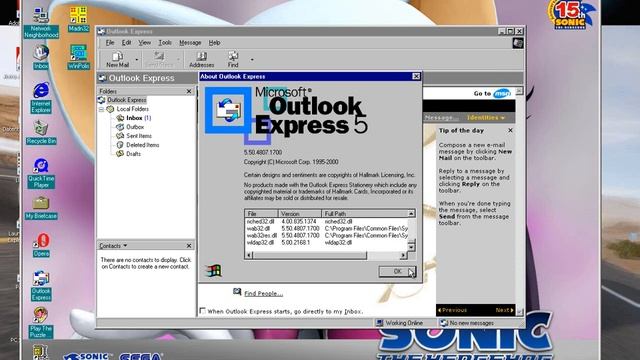The width and height of the screenshot is (640, 360).
Task: Select the Local Folders tree item
Action: tap(133, 109)
